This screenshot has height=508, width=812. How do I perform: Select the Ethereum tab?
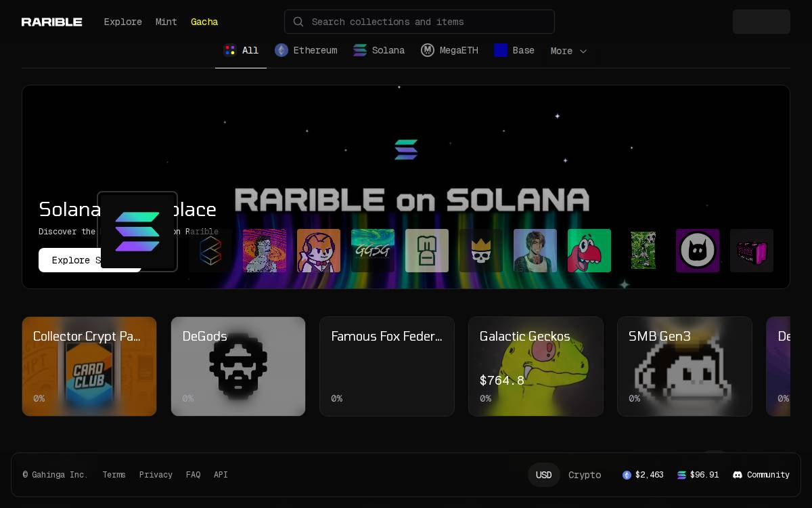(306, 51)
